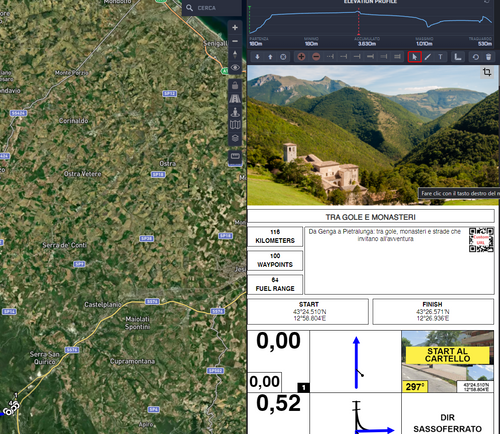The height and width of the screenshot is (434, 500).
Task: Move waypoint up arrow icon
Action: click(270, 57)
